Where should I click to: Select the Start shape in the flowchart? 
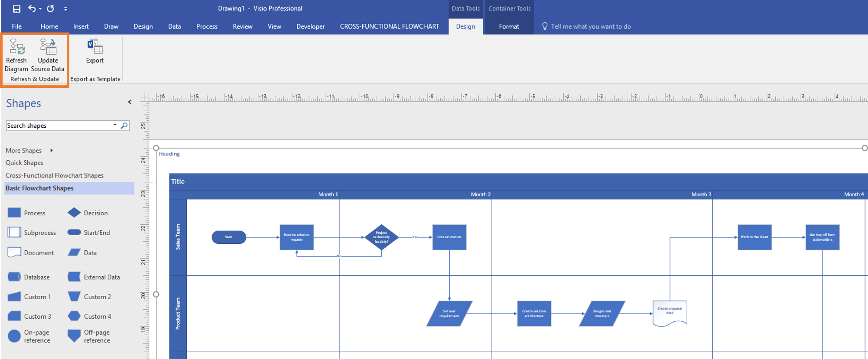click(x=229, y=237)
